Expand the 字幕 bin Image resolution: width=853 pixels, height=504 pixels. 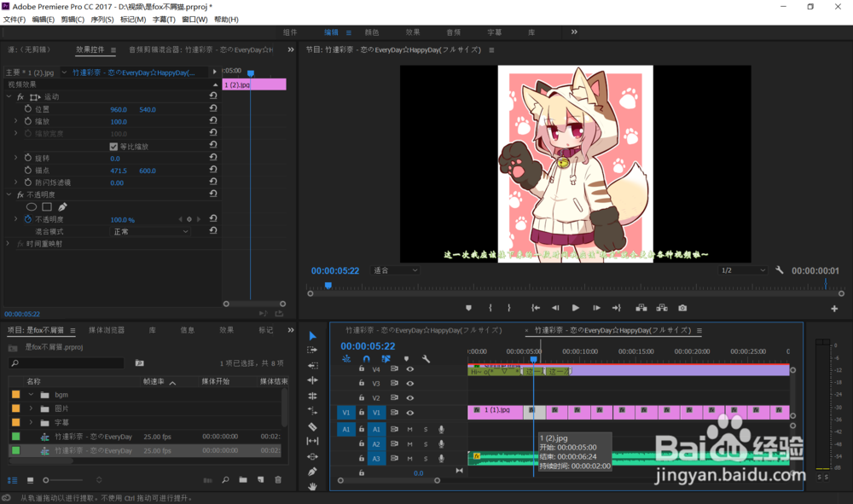[31, 422]
